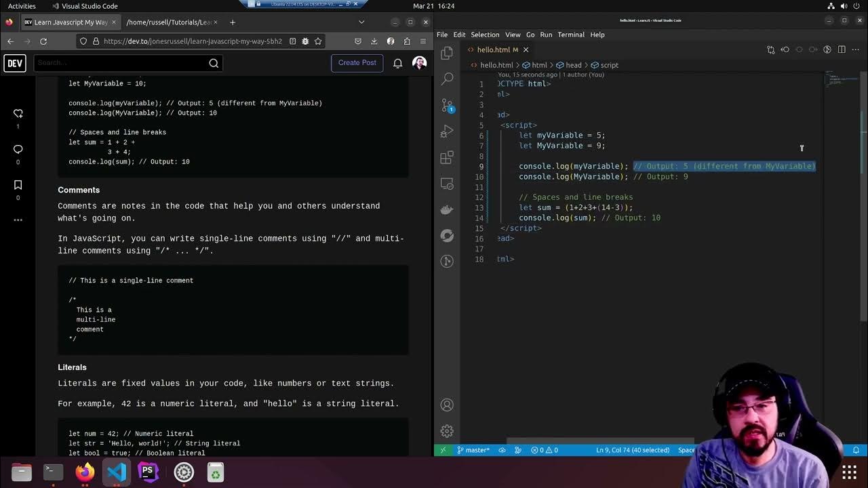Open the Firefox list all tabs dropdown
868x488 pixels.
(x=361, y=22)
